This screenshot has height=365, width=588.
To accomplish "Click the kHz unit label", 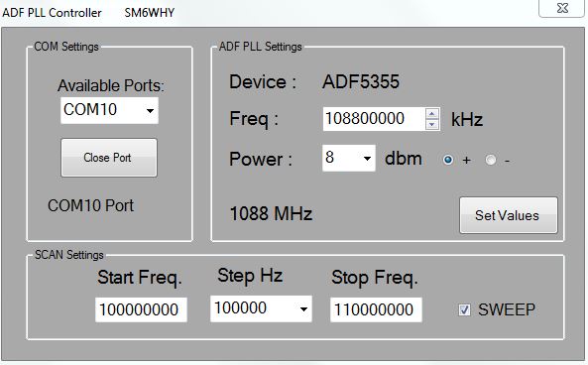I will pyautogui.click(x=467, y=120).
